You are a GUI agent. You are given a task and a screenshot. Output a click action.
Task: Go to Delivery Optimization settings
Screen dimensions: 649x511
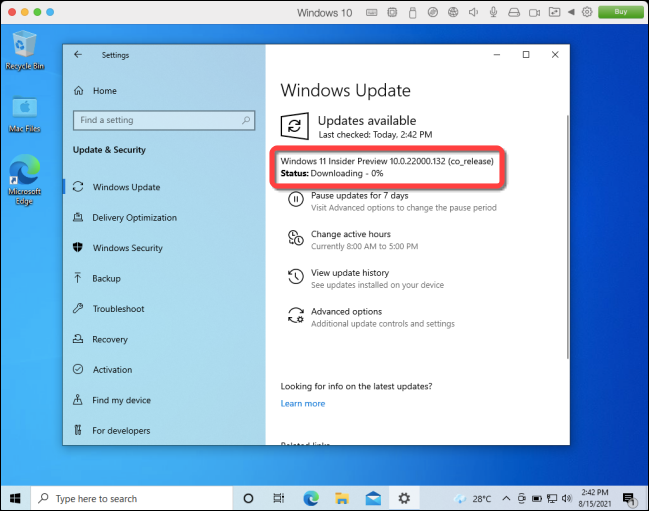(x=134, y=218)
